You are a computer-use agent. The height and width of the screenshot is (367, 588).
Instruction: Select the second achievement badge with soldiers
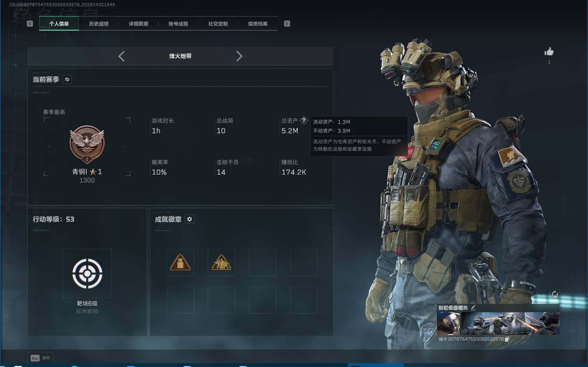[x=221, y=263]
